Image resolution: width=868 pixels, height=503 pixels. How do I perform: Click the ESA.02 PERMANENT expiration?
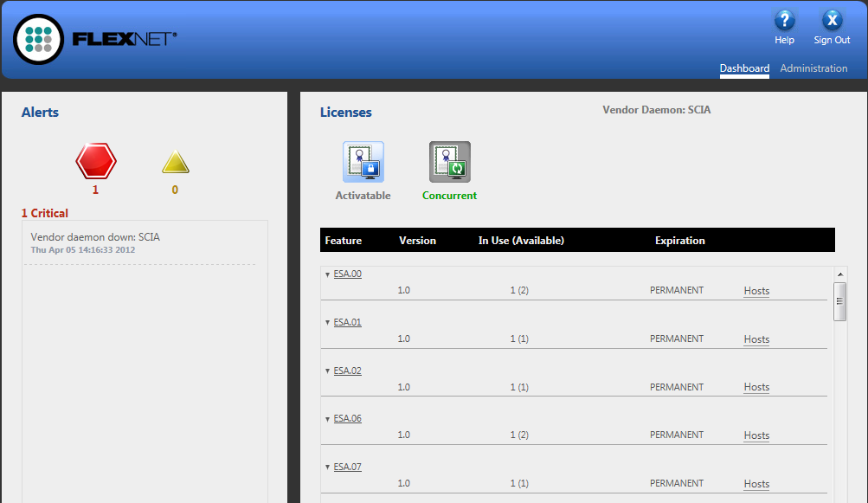click(677, 387)
